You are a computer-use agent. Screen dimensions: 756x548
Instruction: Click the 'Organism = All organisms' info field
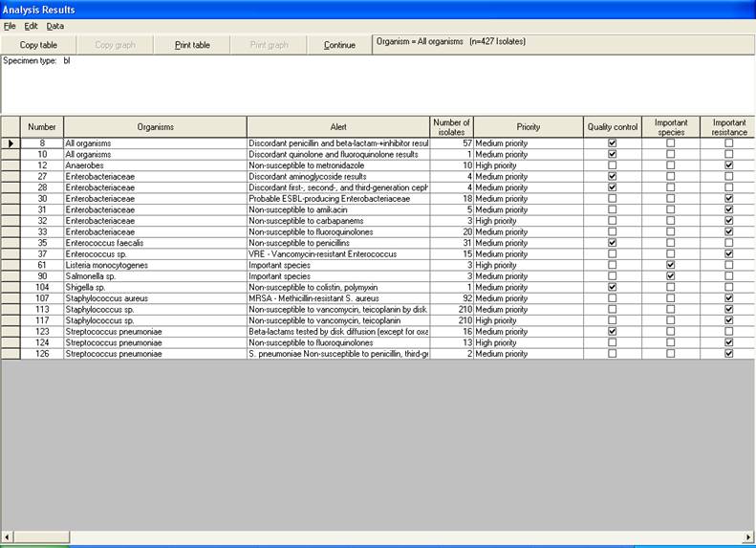[x=563, y=44]
